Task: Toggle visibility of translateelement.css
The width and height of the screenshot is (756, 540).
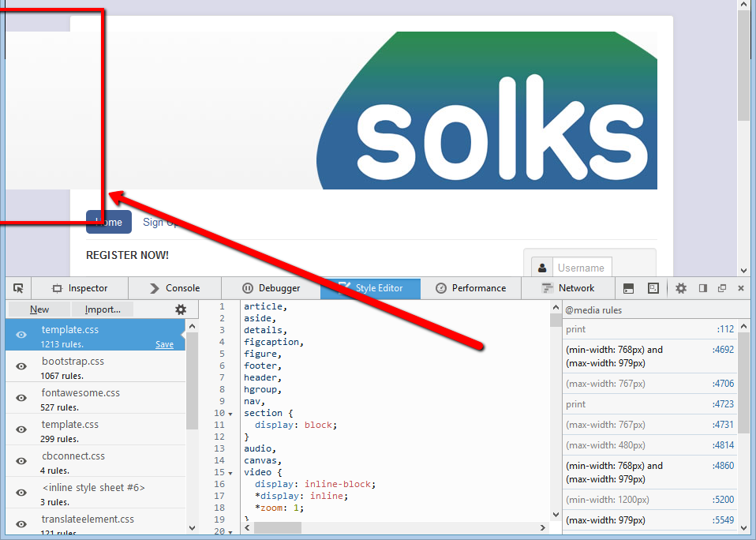Action: pos(21,524)
